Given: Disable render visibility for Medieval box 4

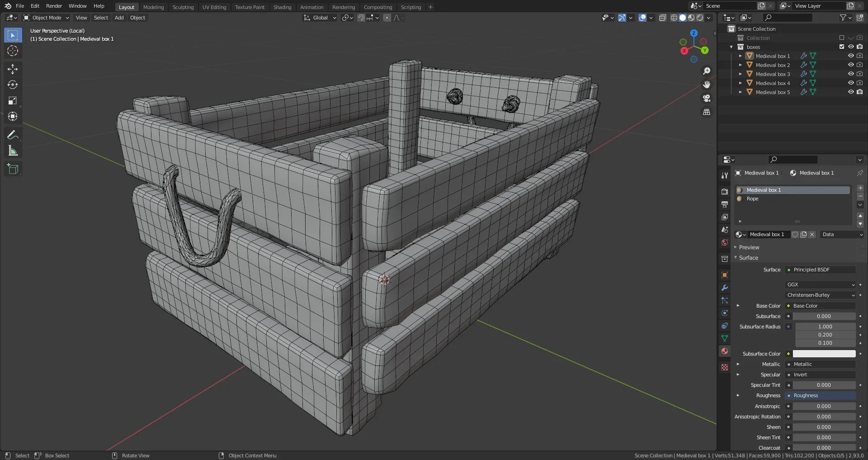Looking at the screenshot, I should [860, 83].
